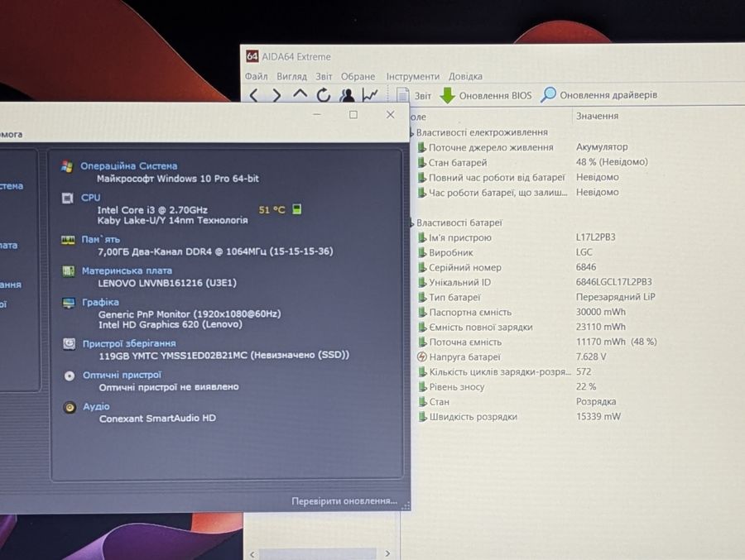Viewport: 745px width, 560px height.
Task: Click the AIDA64 horizontal scrollbar track
Action: [318, 554]
